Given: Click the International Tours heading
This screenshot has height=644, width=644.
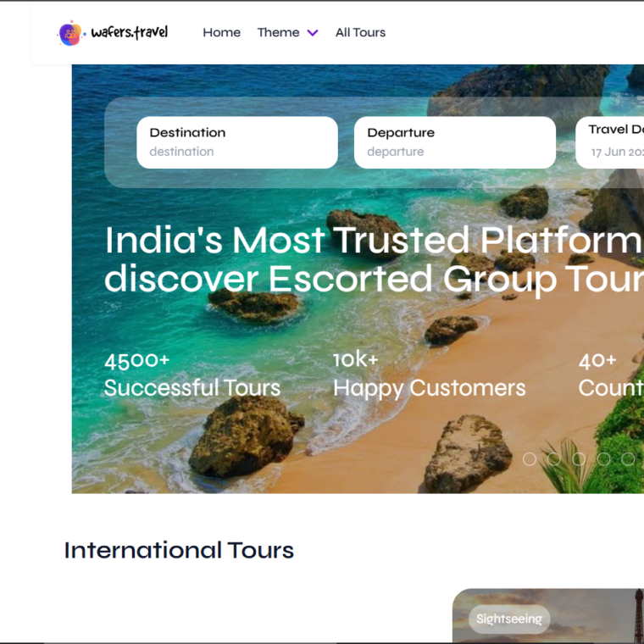Looking at the screenshot, I should coord(179,550).
